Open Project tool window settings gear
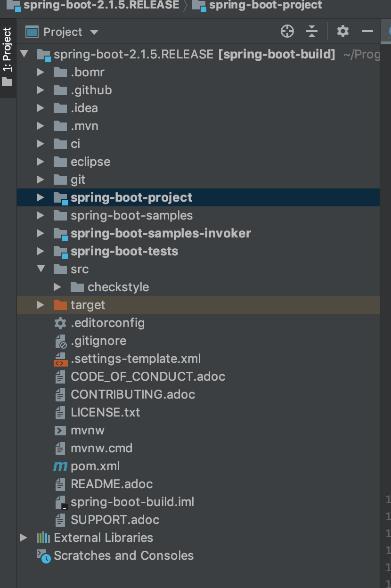The width and height of the screenshot is (391, 588). [342, 32]
